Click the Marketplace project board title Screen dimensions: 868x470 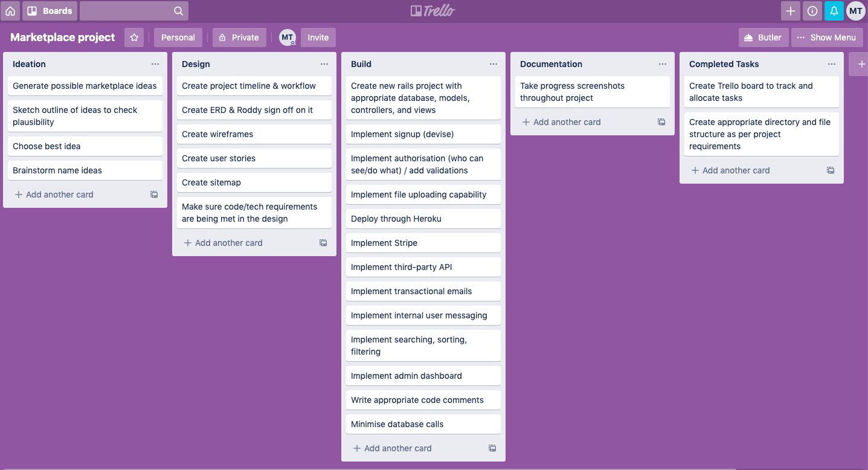tap(63, 37)
